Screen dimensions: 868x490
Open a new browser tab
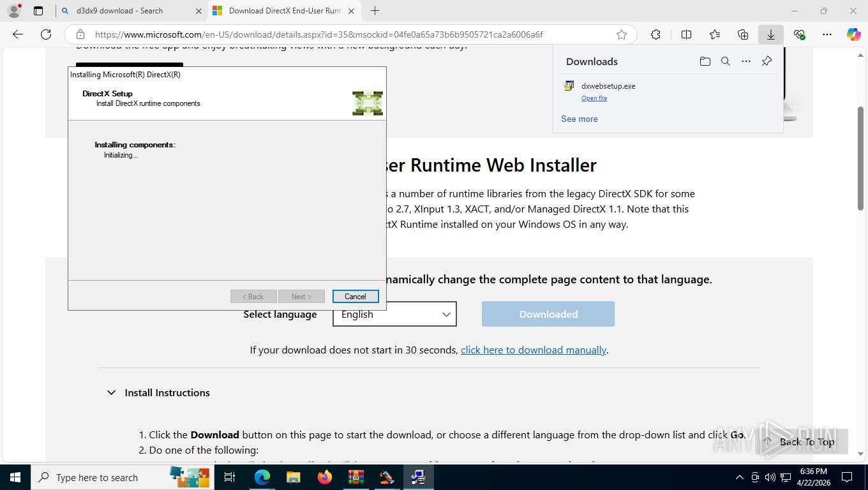click(375, 11)
